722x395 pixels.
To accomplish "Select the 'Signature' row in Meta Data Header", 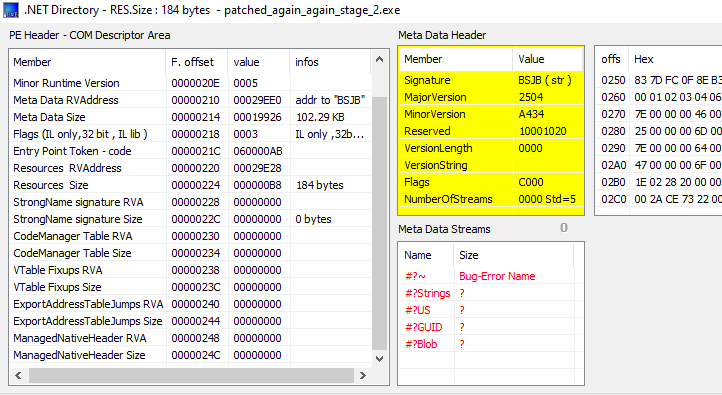I will (491, 80).
